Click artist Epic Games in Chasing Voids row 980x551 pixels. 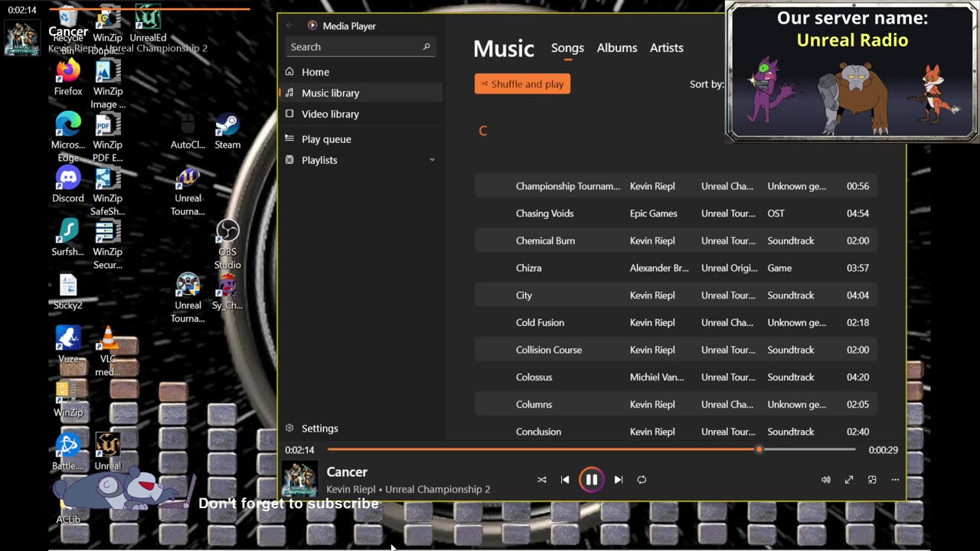(653, 214)
